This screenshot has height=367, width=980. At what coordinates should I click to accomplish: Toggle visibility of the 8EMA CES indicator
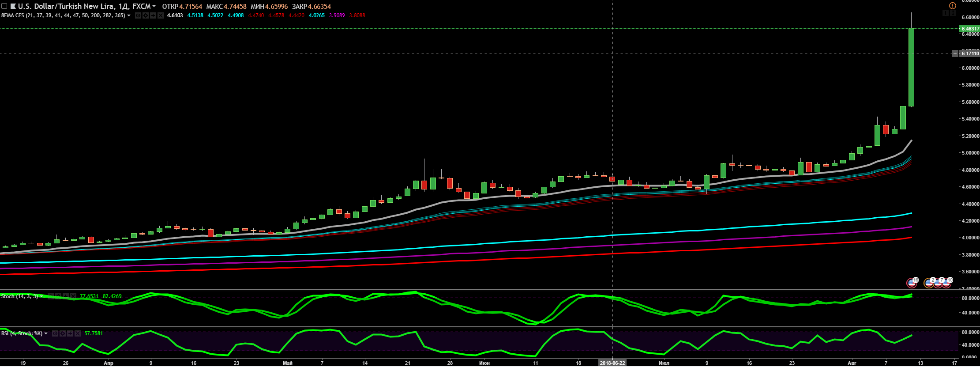(138, 15)
